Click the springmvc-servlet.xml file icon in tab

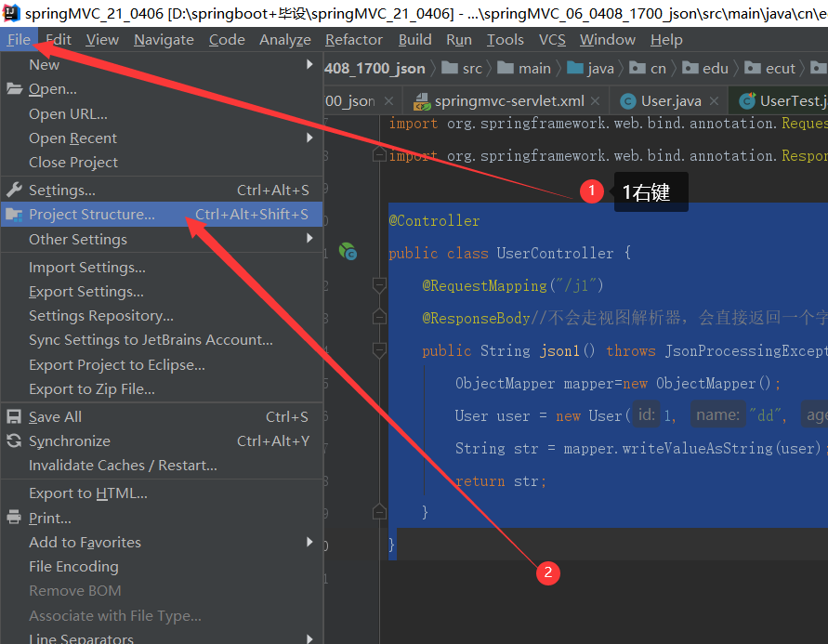(x=421, y=100)
